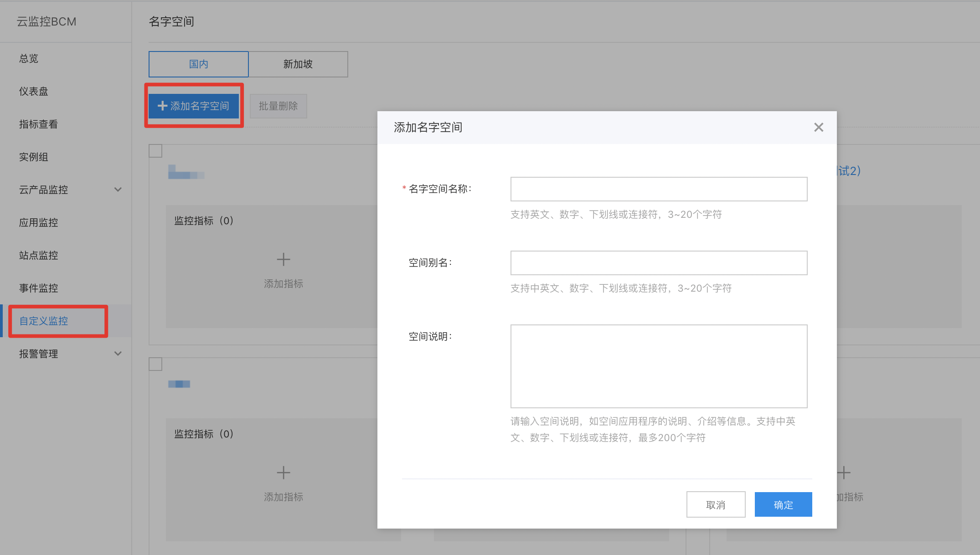Open 实例组 in the sidebar
Screen dimensions: 980x555
pos(34,157)
